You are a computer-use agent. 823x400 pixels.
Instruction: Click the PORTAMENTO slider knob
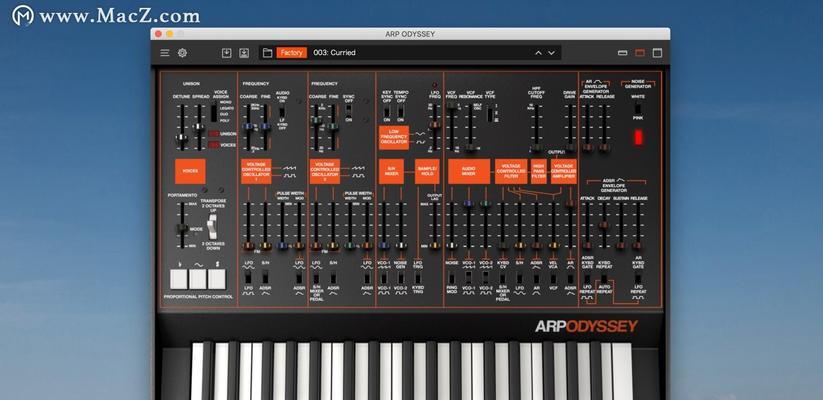pos(182,228)
